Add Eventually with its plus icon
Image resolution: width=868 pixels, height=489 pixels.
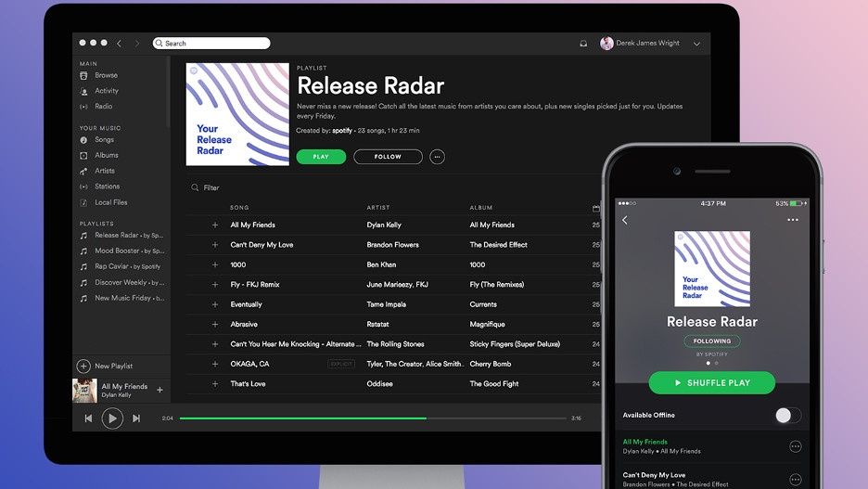215,304
